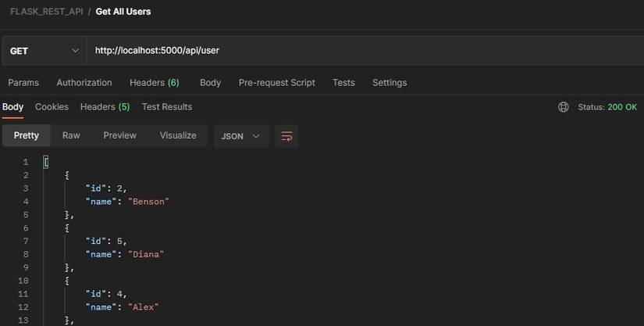644x326 pixels.
Task: Click line number 10 in the gutter
Action: [x=23, y=281]
